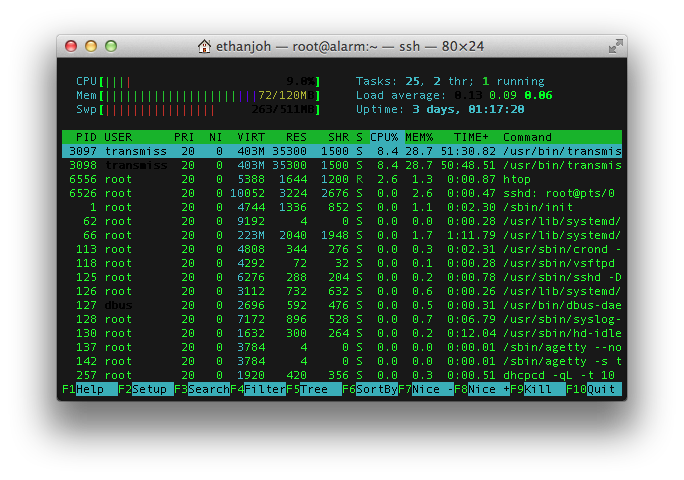Activate F3 Search in footer bar
Screen dimensions: 684x480
[202, 389]
